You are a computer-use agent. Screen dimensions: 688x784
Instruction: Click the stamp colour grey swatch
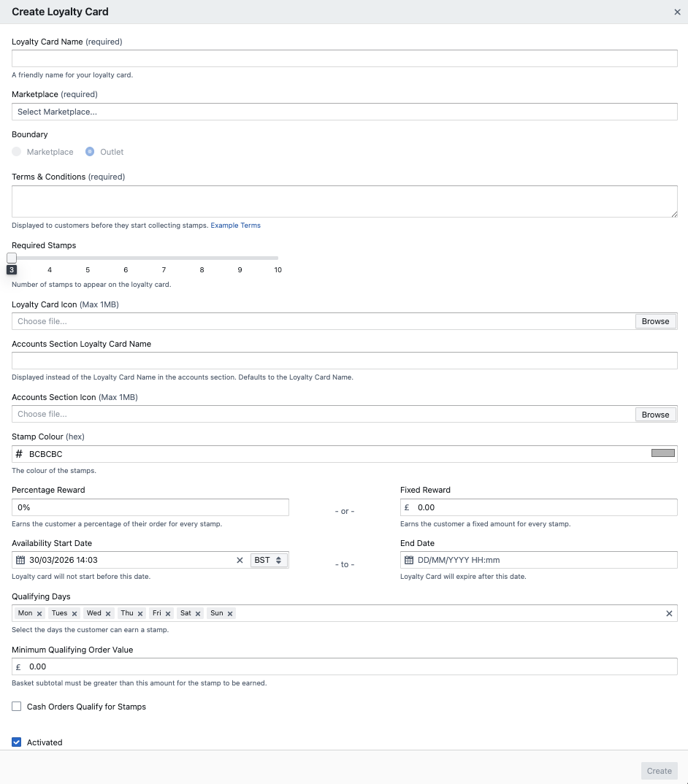coord(662,453)
